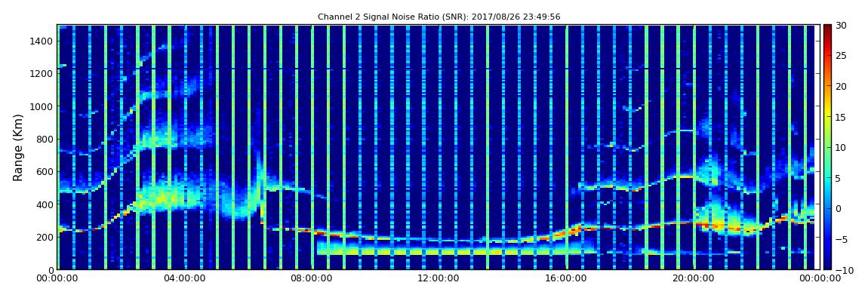Click the 800 range tick label
The image size is (868, 307).
tap(45, 139)
